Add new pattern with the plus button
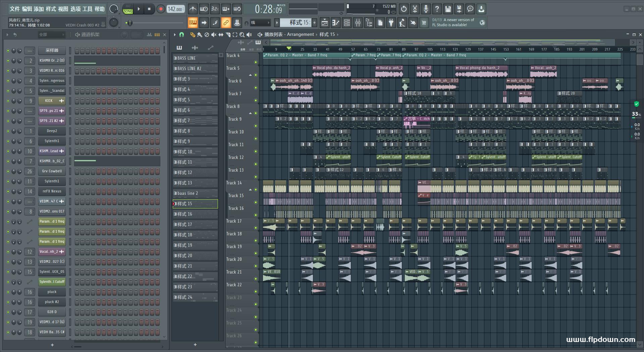 coord(314,22)
